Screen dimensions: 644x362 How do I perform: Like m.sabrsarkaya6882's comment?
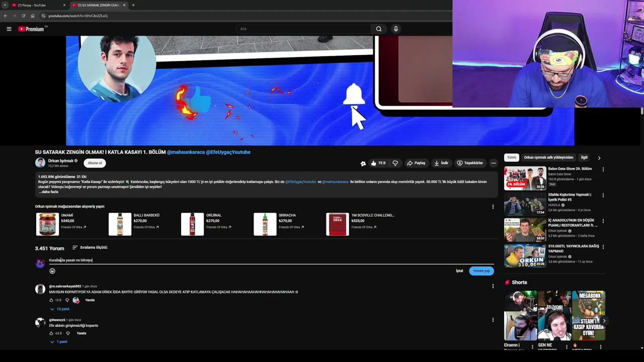point(51,300)
